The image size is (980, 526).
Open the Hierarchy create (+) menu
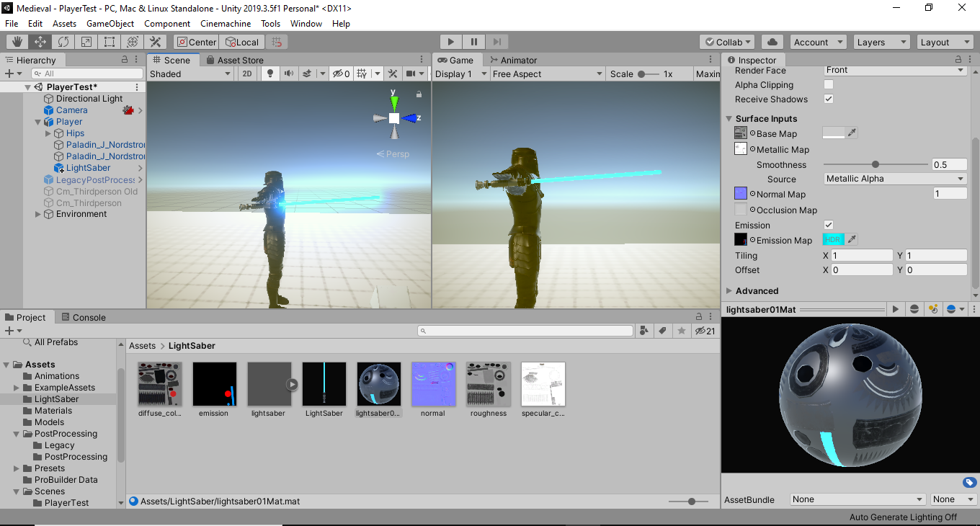[13, 73]
